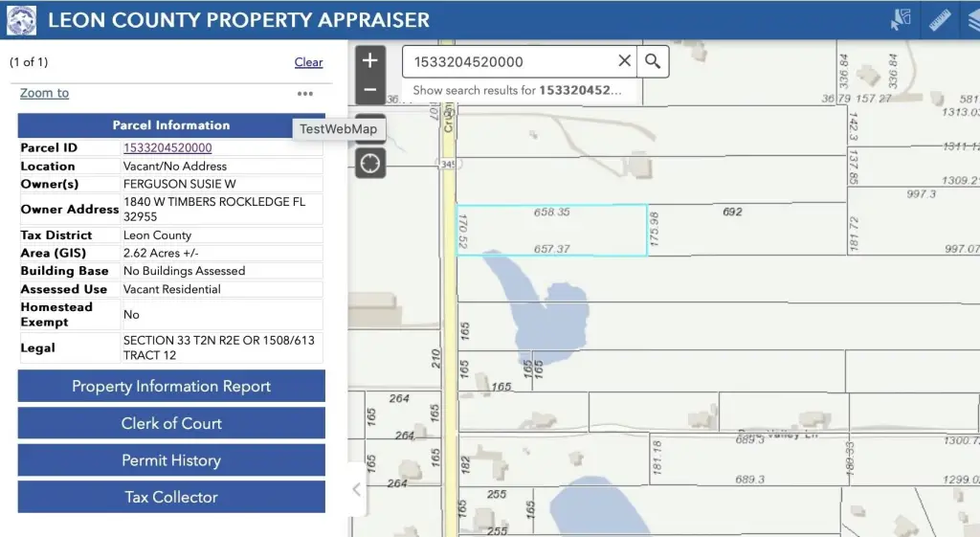Click the locate my position button
Viewport: 980px width, 537px height.
coord(370,164)
